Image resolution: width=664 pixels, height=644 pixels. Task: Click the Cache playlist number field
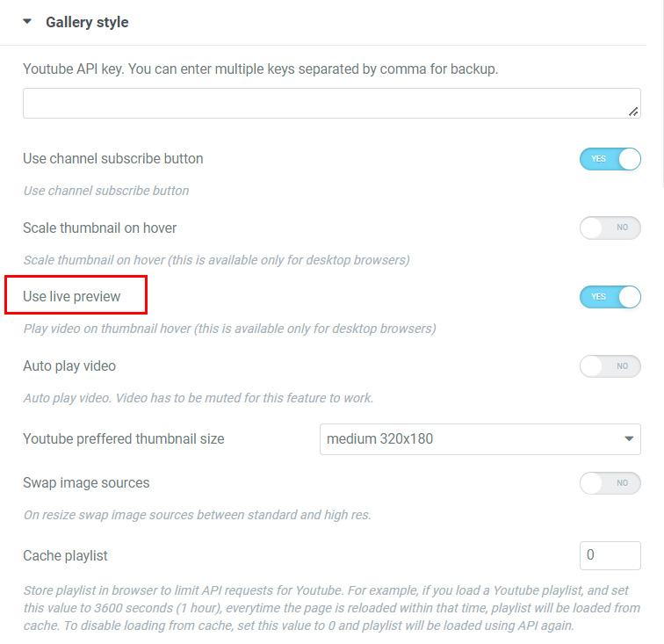(x=610, y=555)
